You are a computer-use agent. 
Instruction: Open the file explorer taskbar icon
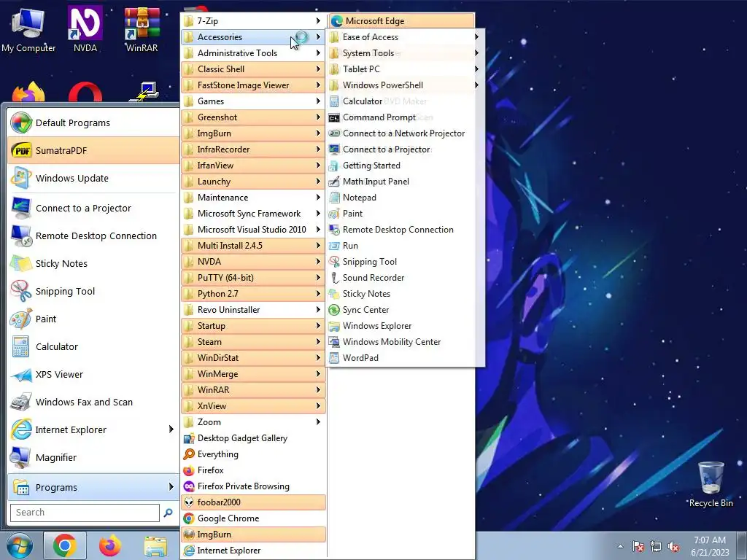click(156, 546)
